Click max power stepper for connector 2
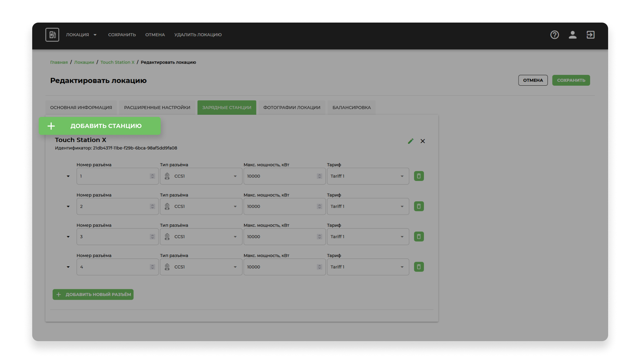This screenshot has width=640, height=364. (x=320, y=207)
